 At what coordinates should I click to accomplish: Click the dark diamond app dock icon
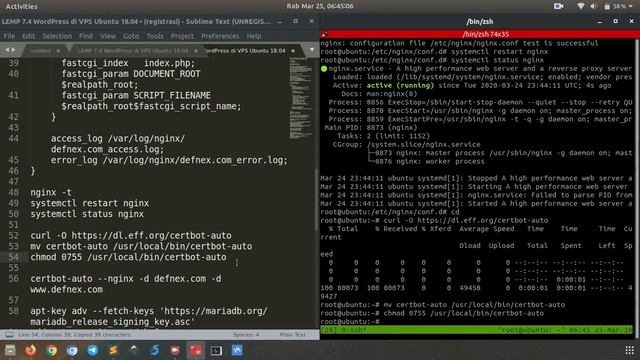[134, 350]
